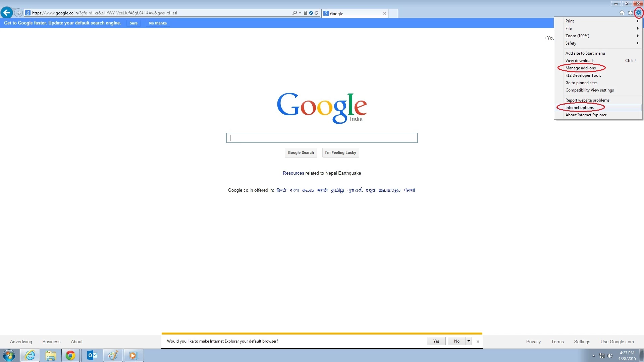Select Manage add-ons from Tools menu

click(x=581, y=68)
